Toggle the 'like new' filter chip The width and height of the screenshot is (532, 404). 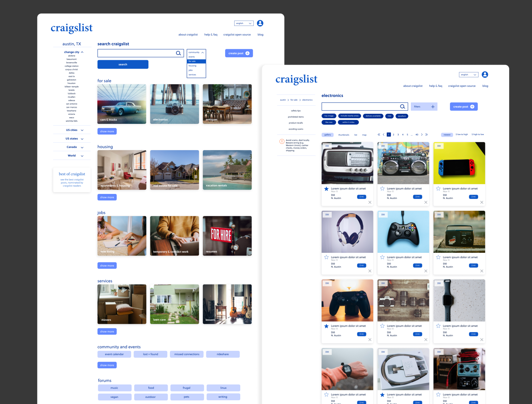point(329,122)
